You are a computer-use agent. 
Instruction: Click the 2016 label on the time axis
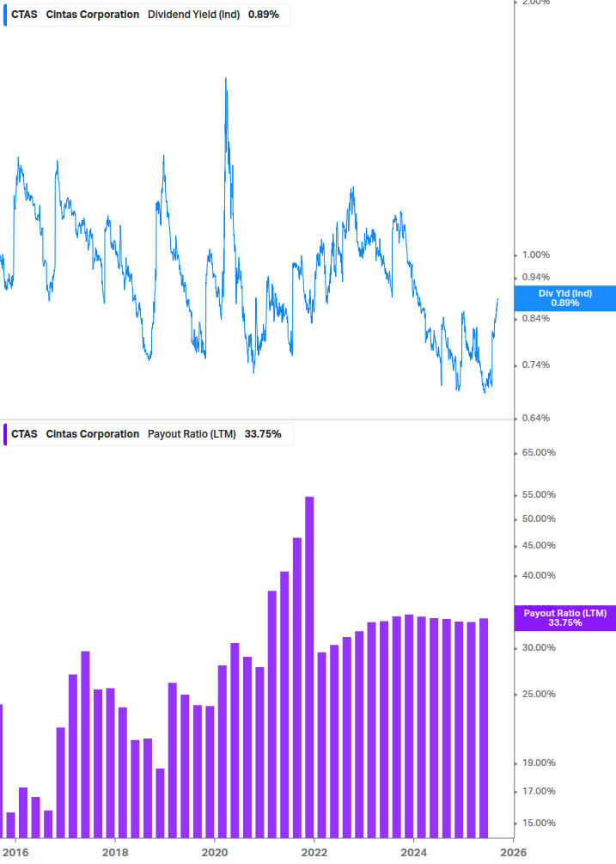click(x=15, y=853)
